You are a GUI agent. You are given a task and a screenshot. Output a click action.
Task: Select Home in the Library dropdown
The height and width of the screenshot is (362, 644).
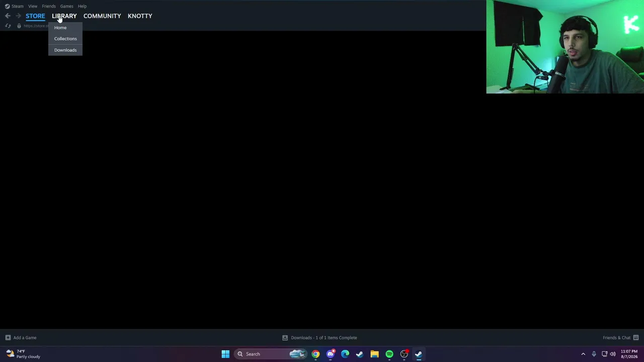coord(65,28)
